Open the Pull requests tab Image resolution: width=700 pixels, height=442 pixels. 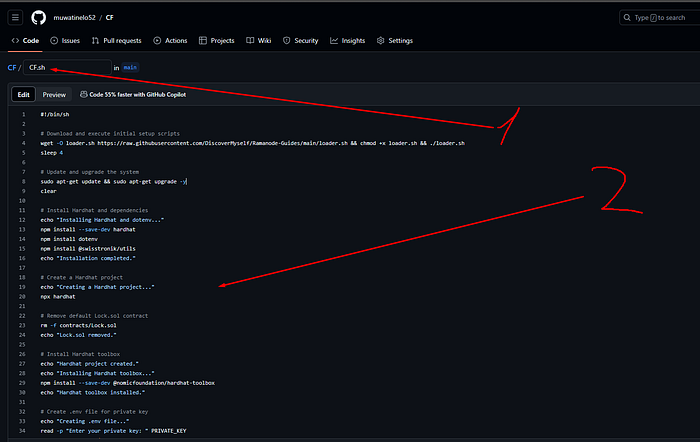click(x=117, y=41)
